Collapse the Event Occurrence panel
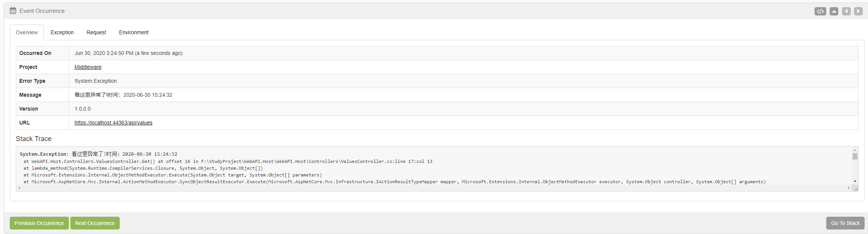 click(834, 11)
